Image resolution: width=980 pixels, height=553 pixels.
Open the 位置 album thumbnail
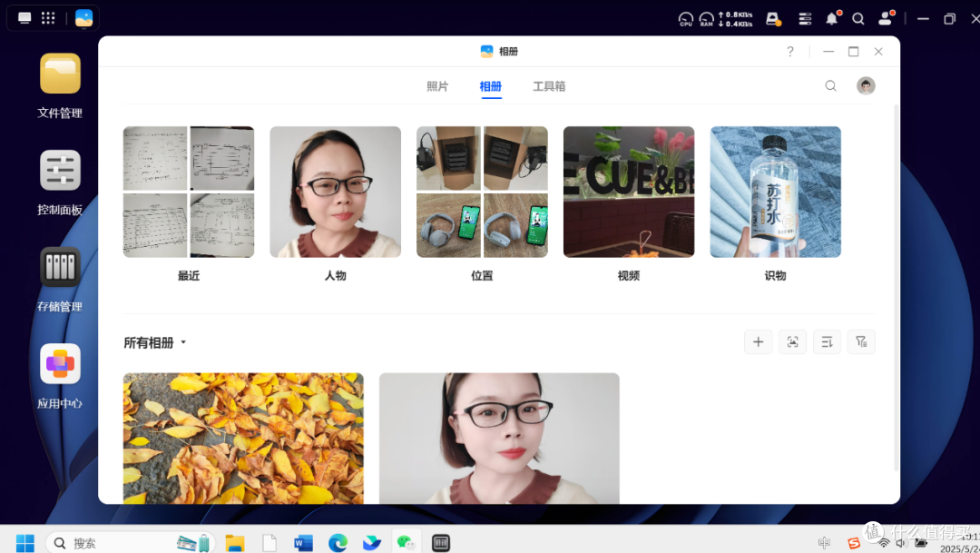482,192
